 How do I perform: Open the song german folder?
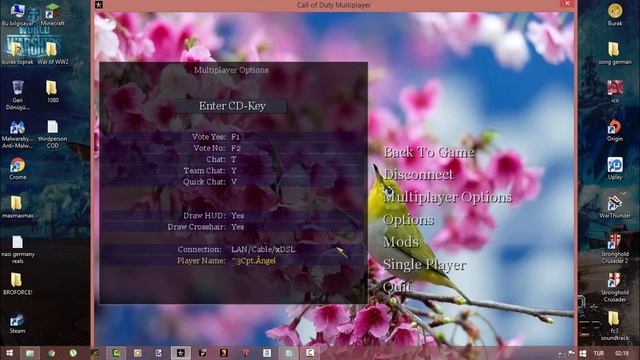pos(615,53)
